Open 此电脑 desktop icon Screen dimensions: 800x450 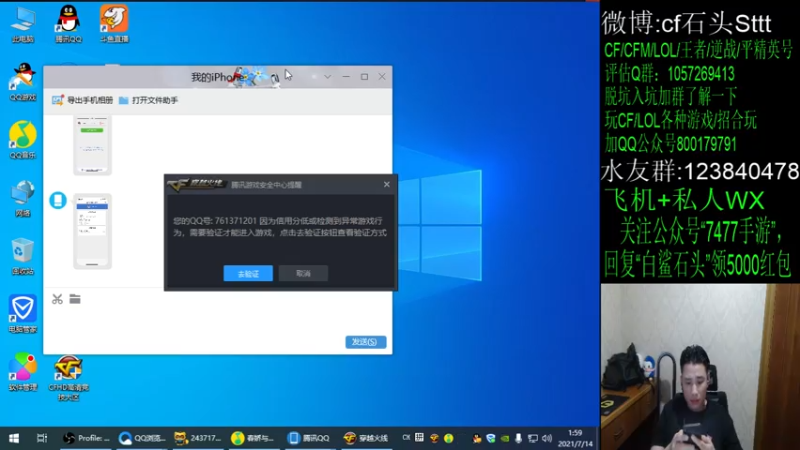22,25
